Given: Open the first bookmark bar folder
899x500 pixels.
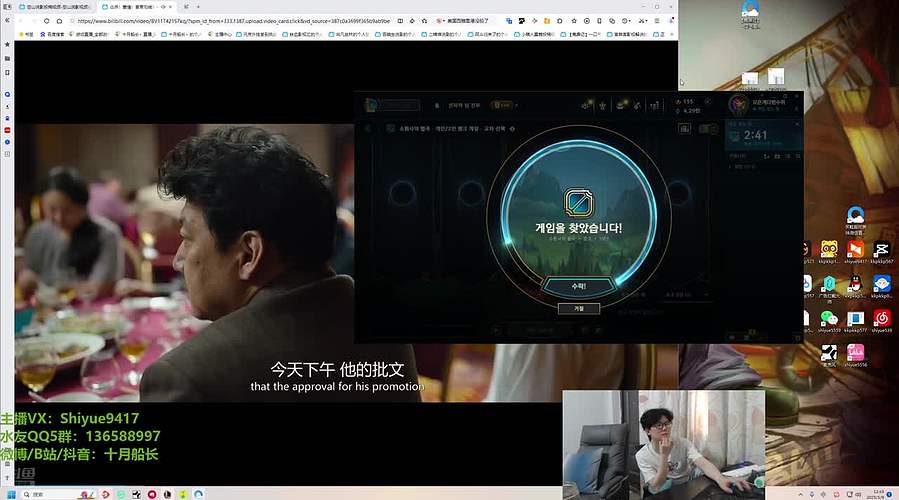Looking at the screenshot, I should pyautogui.click(x=26, y=34).
